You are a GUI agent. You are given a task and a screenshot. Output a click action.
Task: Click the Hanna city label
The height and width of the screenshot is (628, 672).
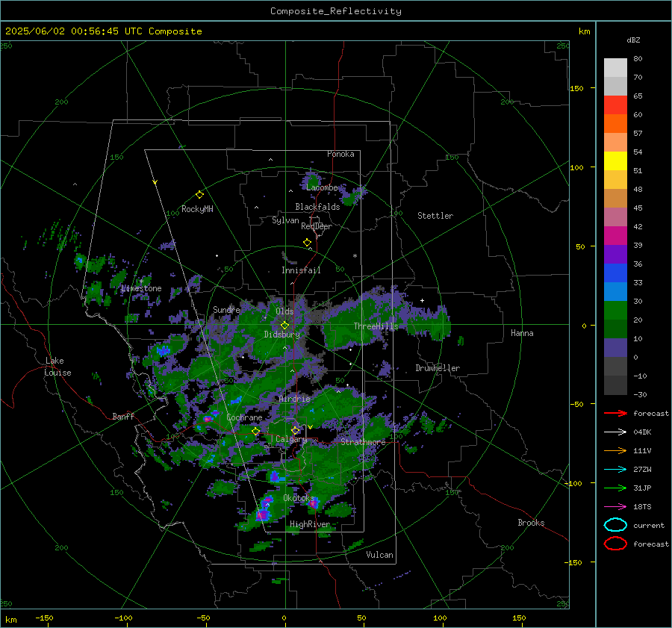tap(522, 333)
